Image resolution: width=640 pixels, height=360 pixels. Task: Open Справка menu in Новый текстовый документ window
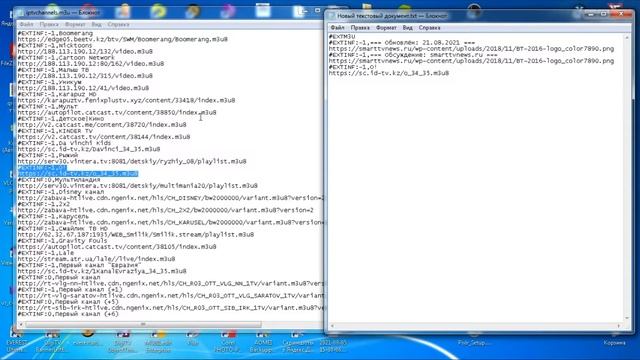coord(429,28)
